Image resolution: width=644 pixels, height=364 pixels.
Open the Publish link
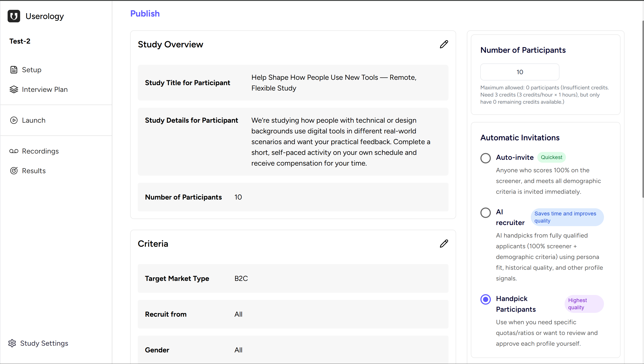(x=145, y=13)
